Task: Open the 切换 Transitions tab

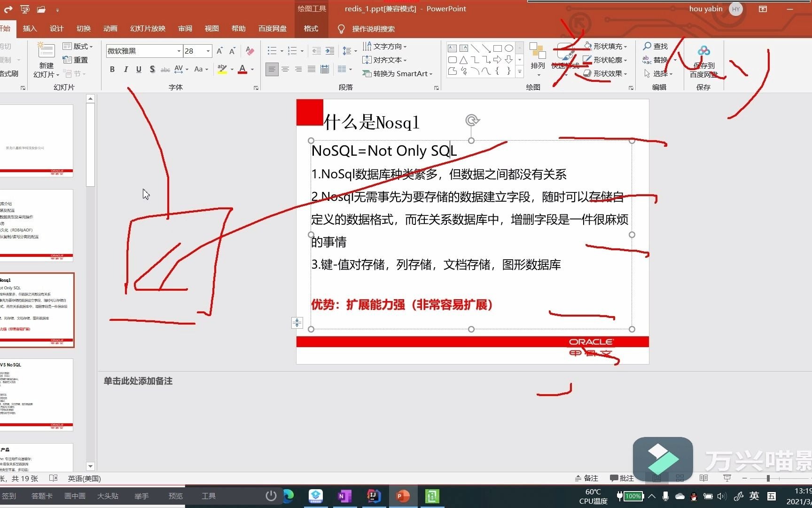Action: click(x=83, y=29)
